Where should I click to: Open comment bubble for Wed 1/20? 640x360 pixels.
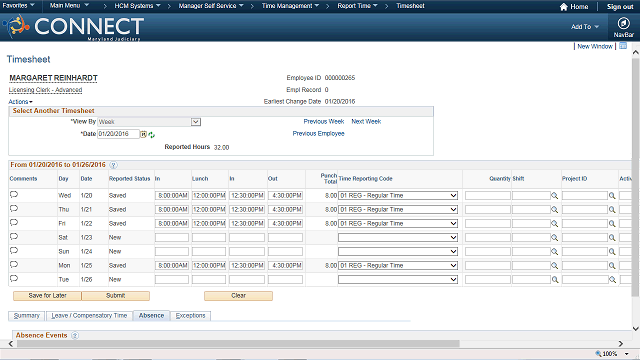click(14, 195)
